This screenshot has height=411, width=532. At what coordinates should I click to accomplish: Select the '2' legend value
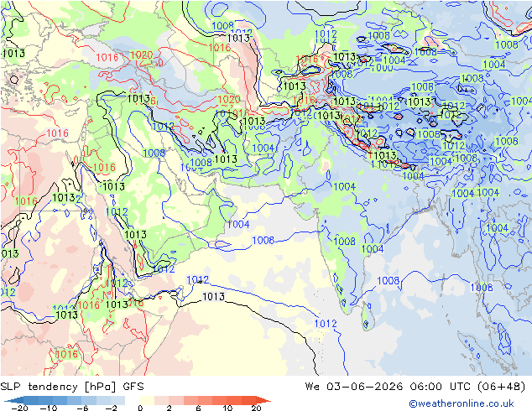pos(169,408)
